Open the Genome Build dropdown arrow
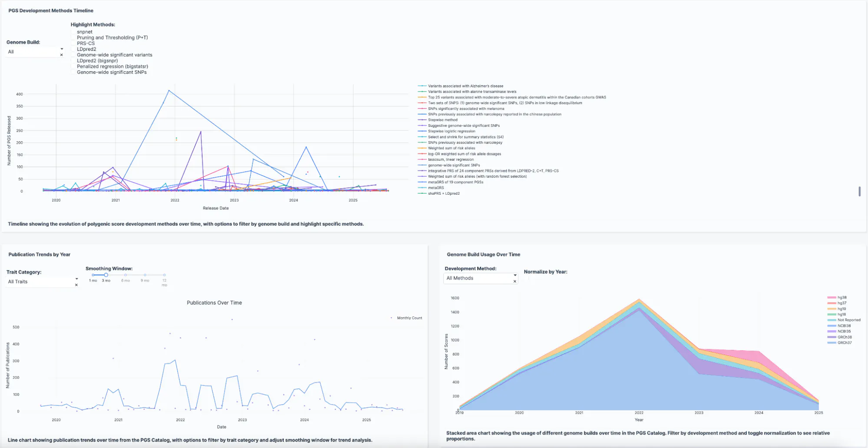This screenshot has width=868, height=448. (x=62, y=49)
